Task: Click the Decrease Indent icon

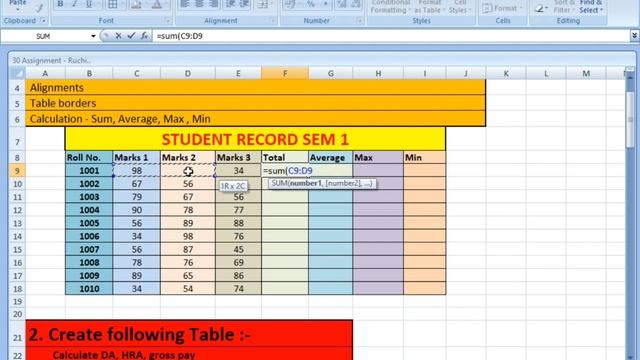Action: pyautogui.click(x=230, y=4)
